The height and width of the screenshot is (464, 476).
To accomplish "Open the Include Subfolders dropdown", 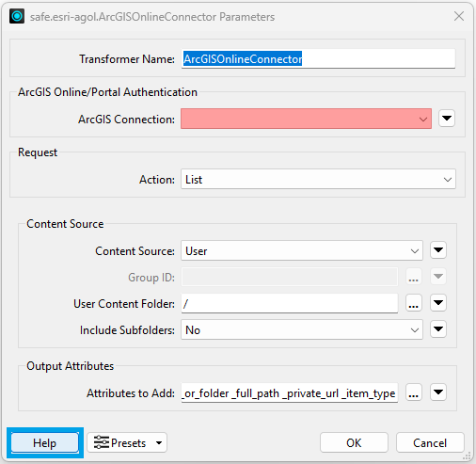I will [x=302, y=329].
